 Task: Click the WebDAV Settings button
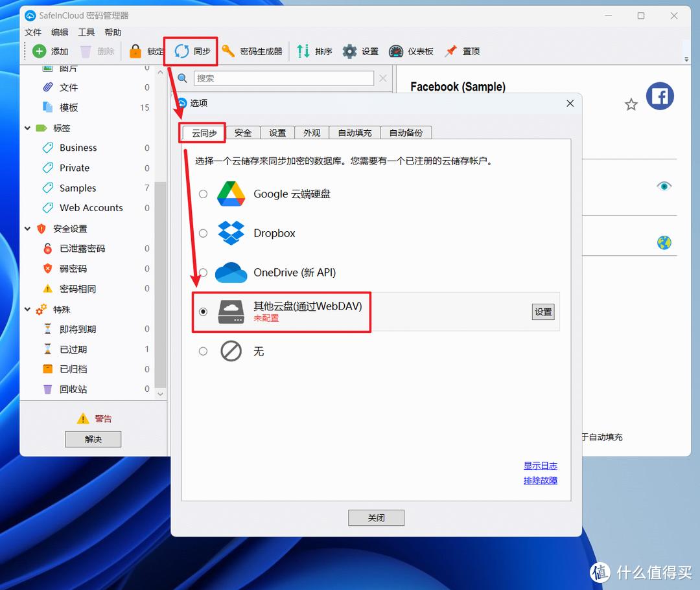click(543, 312)
